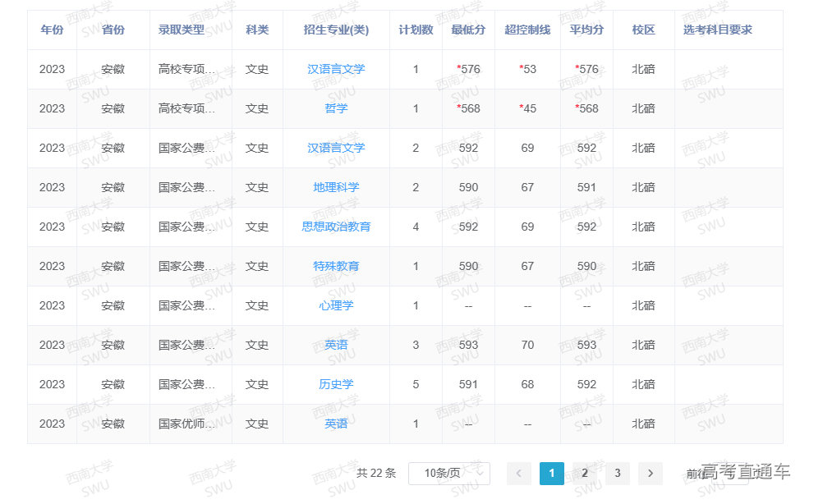The height and width of the screenshot is (504, 814).
Task: Click the previous page arrow
Action: (519, 473)
